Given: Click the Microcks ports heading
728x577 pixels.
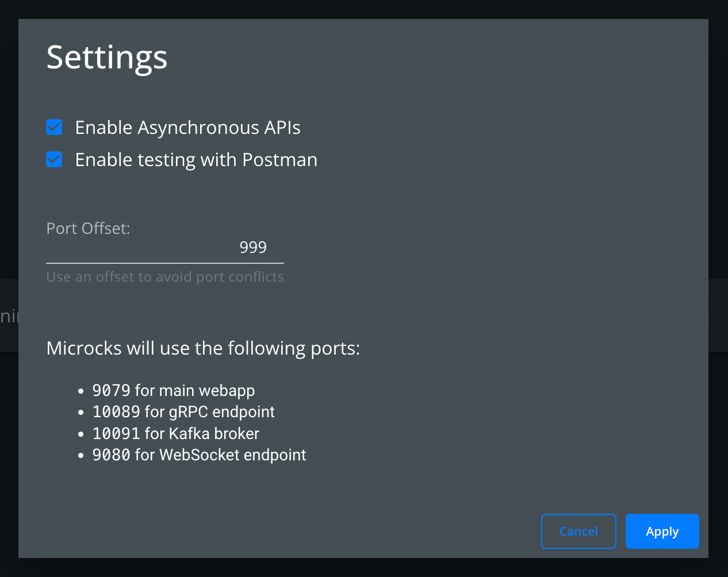Looking at the screenshot, I should tap(203, 348).
